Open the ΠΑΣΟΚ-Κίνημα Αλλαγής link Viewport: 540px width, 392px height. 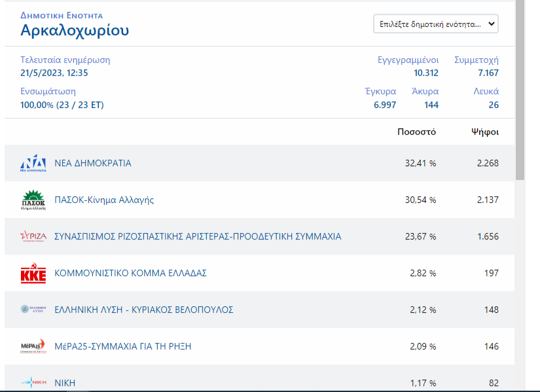point(104,200)
